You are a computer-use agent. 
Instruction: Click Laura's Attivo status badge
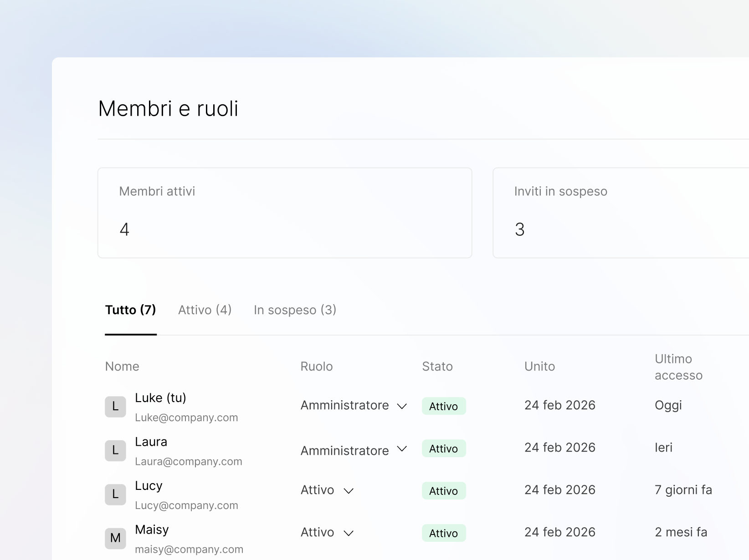[444, 448]
